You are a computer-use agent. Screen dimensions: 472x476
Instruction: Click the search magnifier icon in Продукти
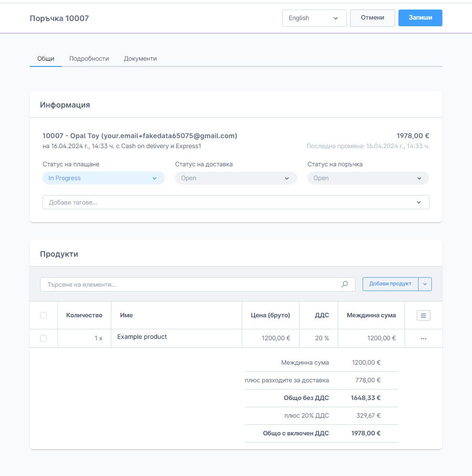(344, 284)
